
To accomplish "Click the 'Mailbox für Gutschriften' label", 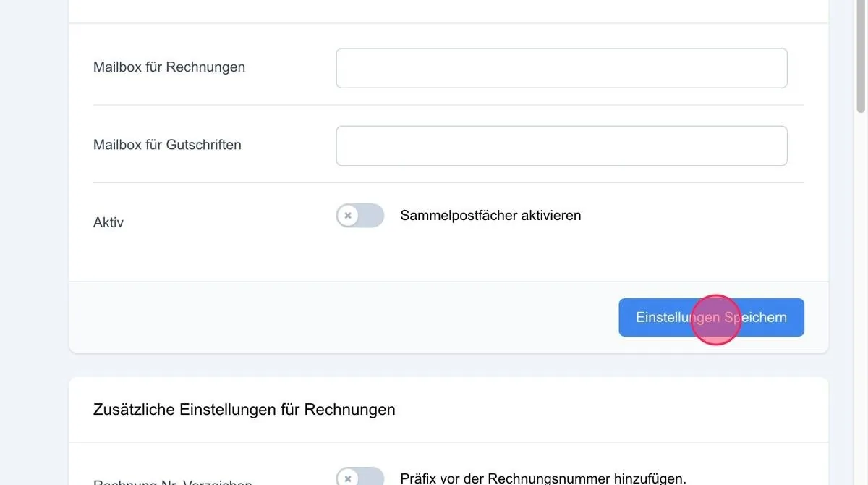I will 167,145.
